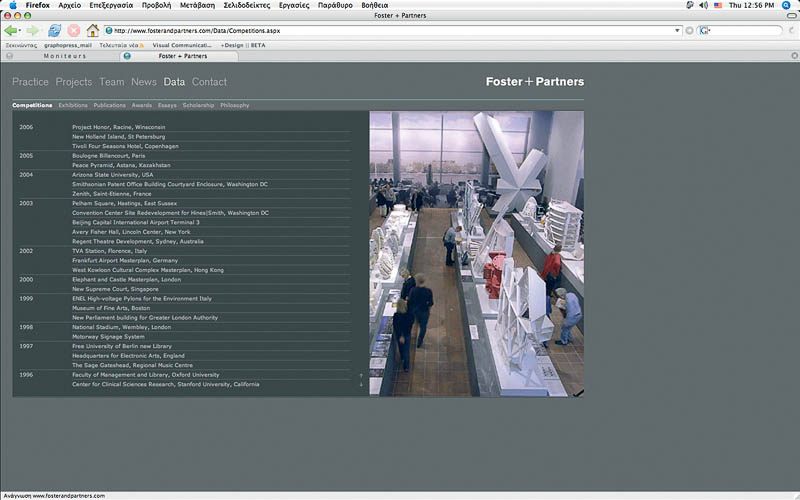800x500 pixels.
Task: Click the site icon in the address bar
Action: click(x=109, y=31)
